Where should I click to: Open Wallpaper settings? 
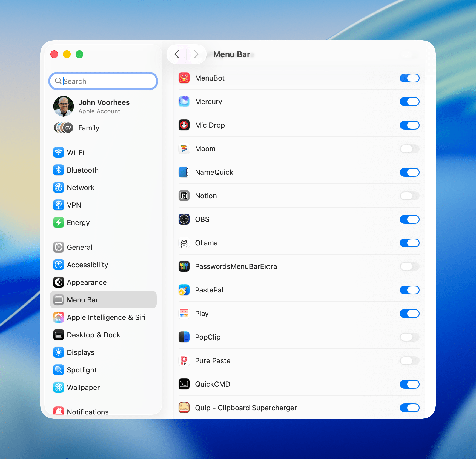point(103,388)
